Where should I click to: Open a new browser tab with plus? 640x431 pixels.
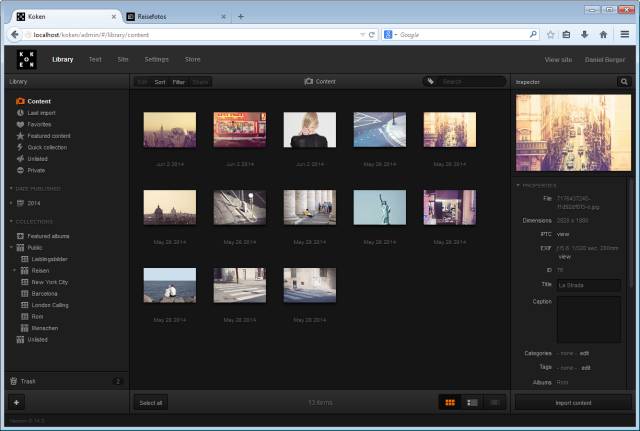(241, 17)
